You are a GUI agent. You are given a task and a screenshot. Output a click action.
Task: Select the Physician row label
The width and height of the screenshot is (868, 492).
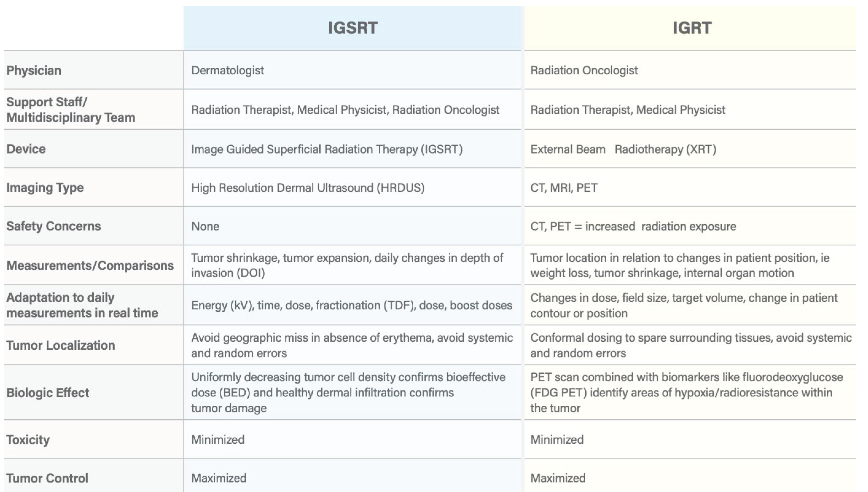[34, 71]
